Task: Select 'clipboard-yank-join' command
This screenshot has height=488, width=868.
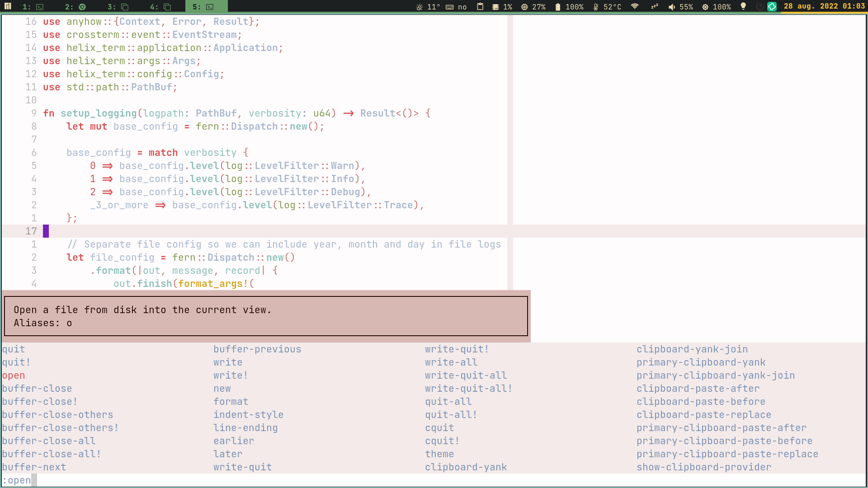Action: [x=692, y=349]
